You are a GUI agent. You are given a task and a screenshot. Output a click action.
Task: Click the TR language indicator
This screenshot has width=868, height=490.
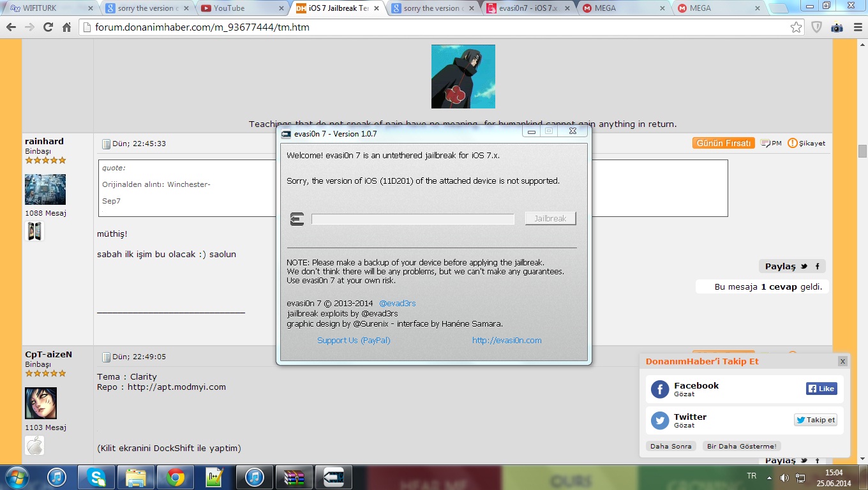(752, 477)
